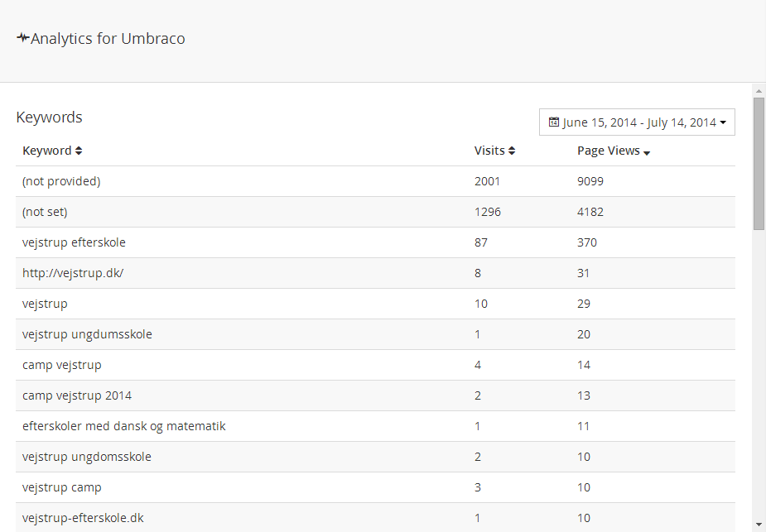Viewport: 766px width, 532px height.
Task: Select "efterskoler med dansk og matematik" row
Action: click(124, 426)
